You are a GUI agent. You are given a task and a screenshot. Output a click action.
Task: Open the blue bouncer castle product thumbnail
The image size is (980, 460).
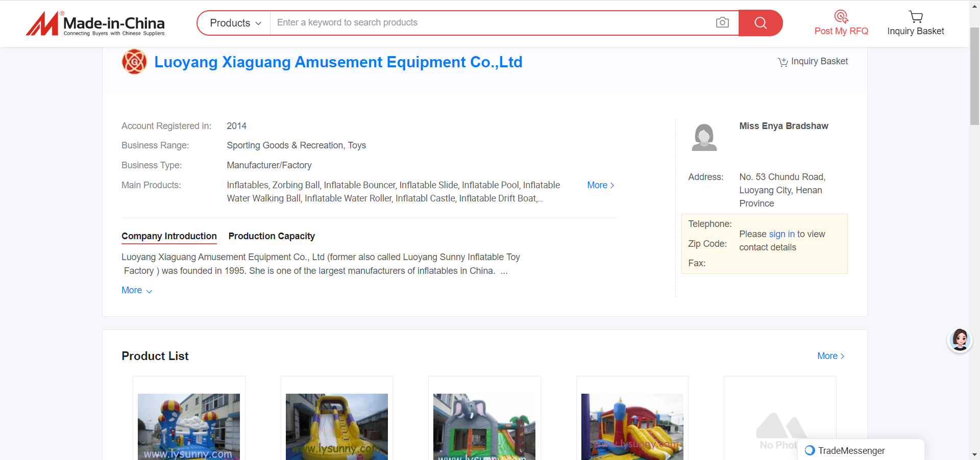click(189, 426)
